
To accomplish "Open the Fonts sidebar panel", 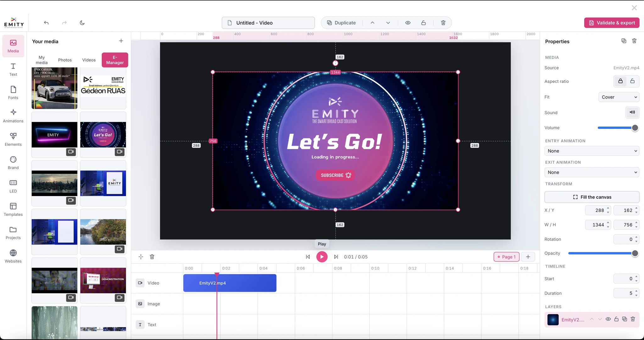I will (x=13, y=93).
